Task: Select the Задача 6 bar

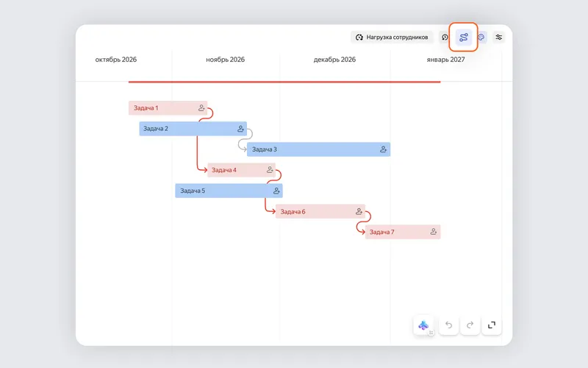Action: pos(320,212)
